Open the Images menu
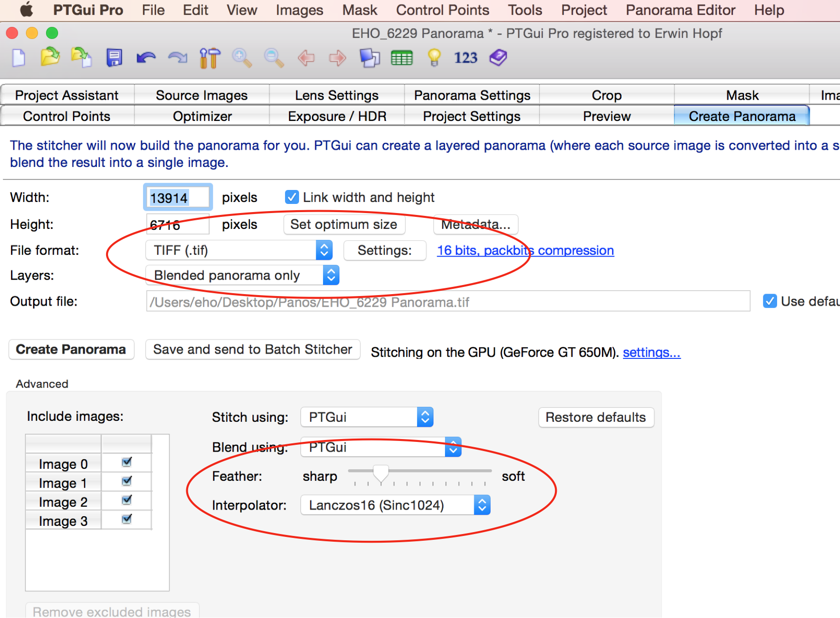Viewport: 840px width, 618px height. tap(300, 10)
